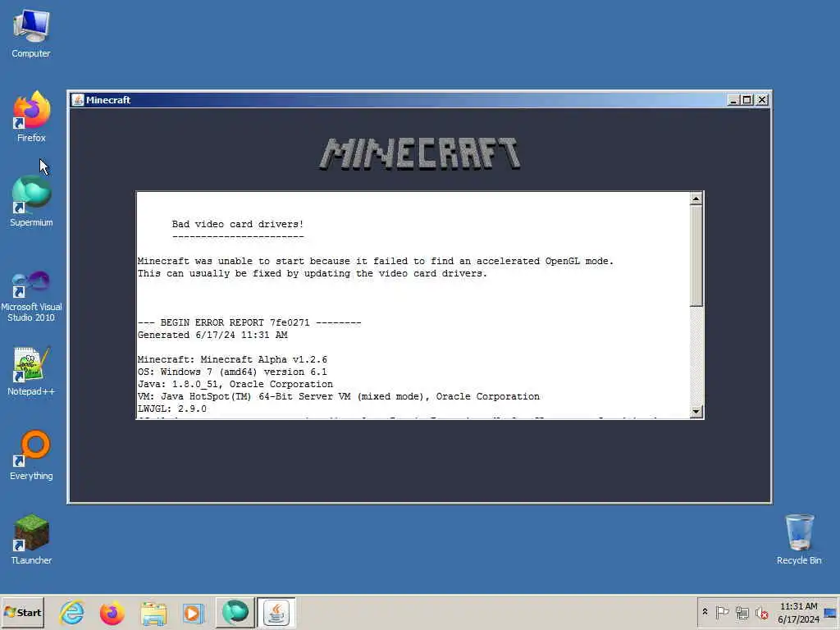Select the Supermium desktop shortcut

click(31, 202)
